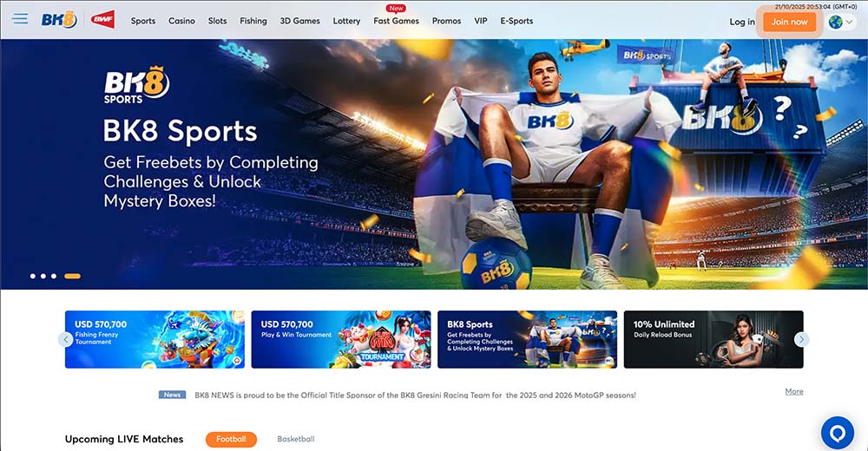The width and height of the screenshot is (868, 451).
Task: Click the red BWF badge icon
Action: click(x=103, y=20)
